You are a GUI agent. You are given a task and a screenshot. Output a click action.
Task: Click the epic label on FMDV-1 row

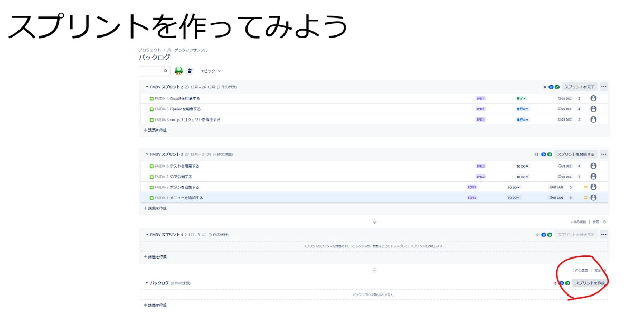pos(472,198)
